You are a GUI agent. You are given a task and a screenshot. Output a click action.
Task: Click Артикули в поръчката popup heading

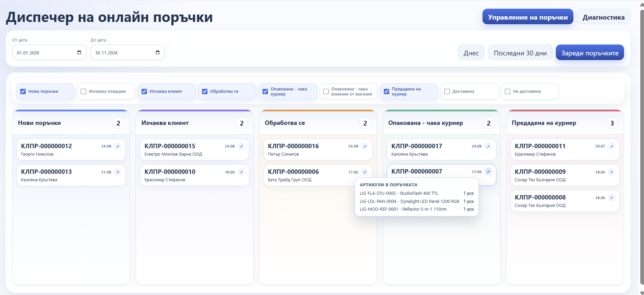coord(389,185)
